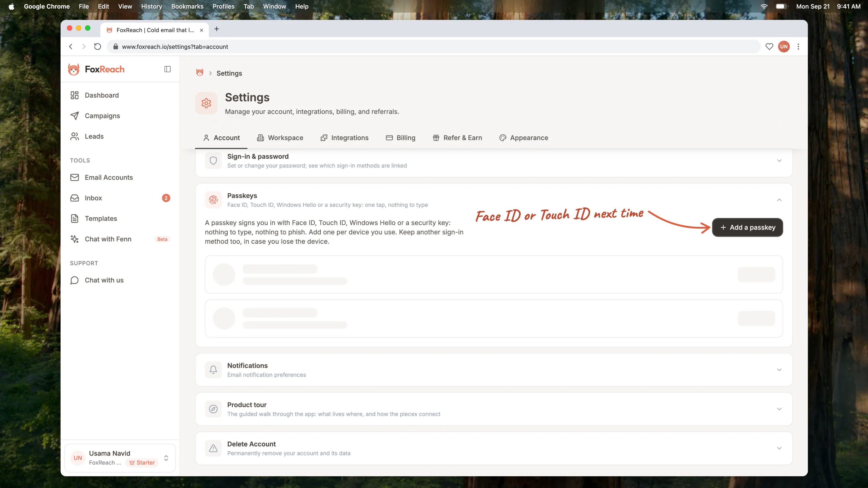Collapse the Passkeys section chevron
The width and height of the screenshot is (868, 488).
point(779,200)
